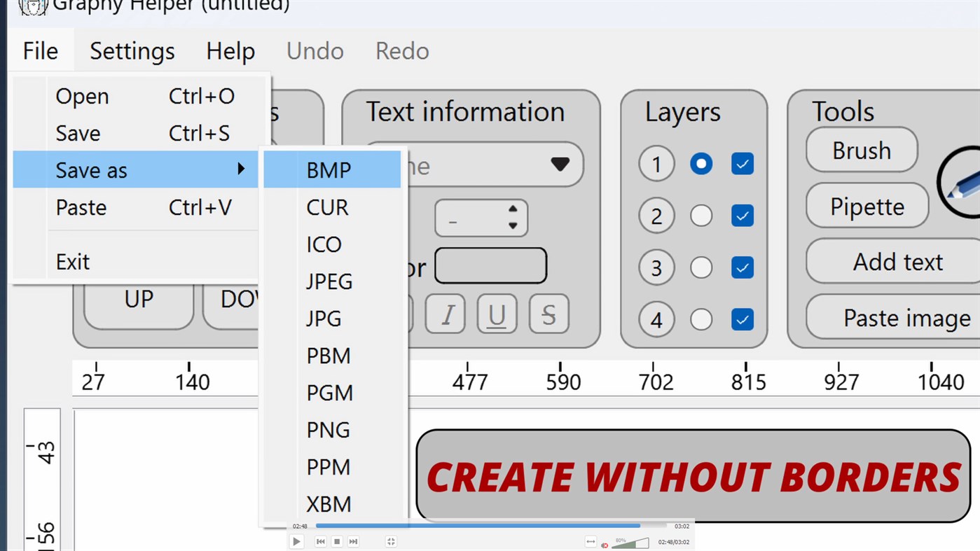Unmute audio via the muted speaker icon
Screen dimensions: 980x551
604,543
